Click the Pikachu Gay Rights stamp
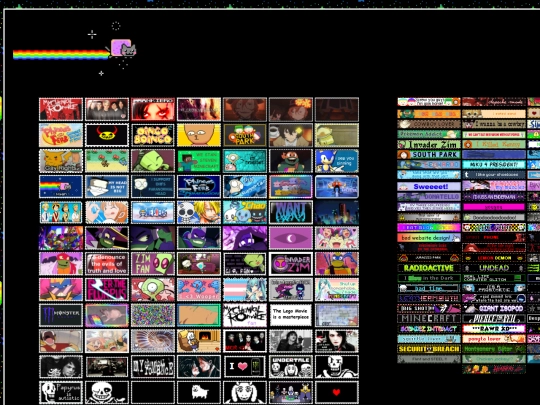The image size is (540, 405). [61, 161]
